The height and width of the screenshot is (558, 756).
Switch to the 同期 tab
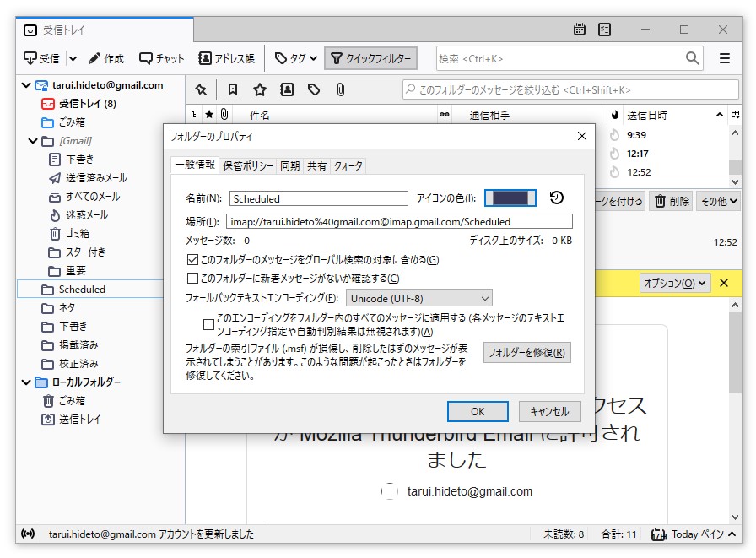289,166
